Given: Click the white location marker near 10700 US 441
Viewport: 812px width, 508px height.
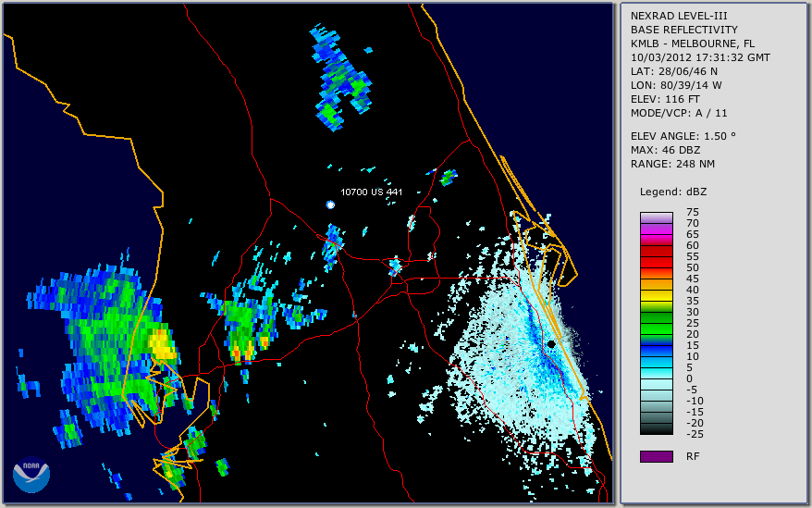Looking at the screenshot, I should point(330,204).
